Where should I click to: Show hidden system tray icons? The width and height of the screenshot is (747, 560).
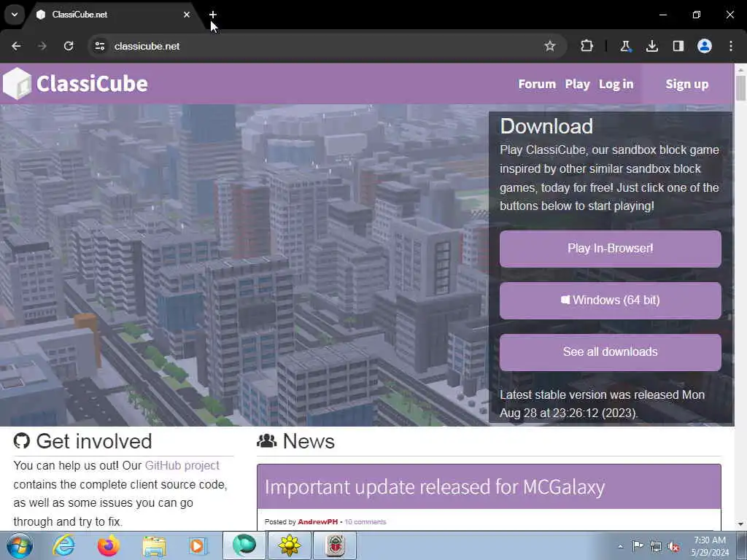pyautogui.click(x=620, y=546)
